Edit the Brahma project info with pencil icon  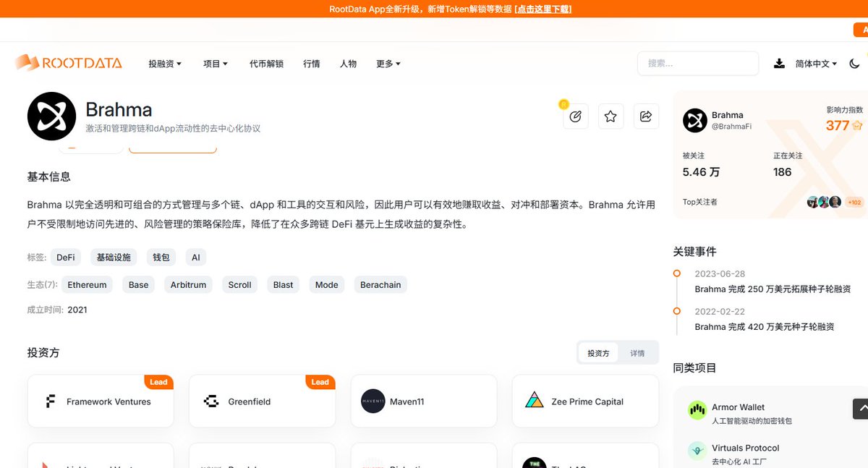coord(576,116)
